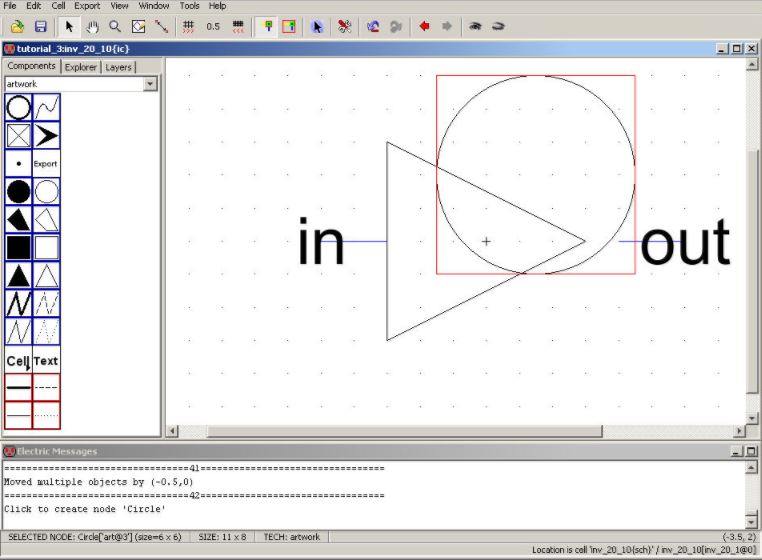Viewport: 762px width, 560px height.
Task: Select the crossed box artwork component
Action: coord(18,136)
